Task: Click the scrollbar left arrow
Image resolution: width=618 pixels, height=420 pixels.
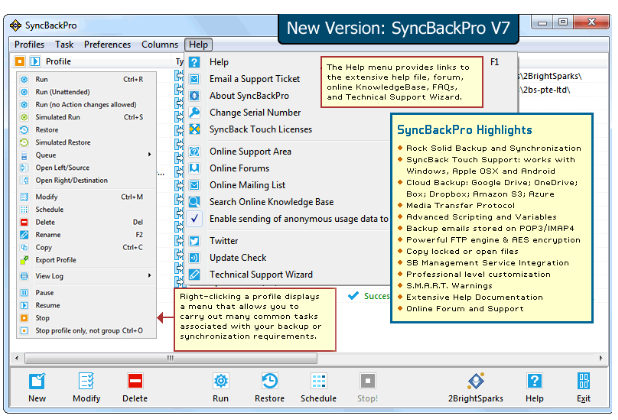Action: pos(17,358)
